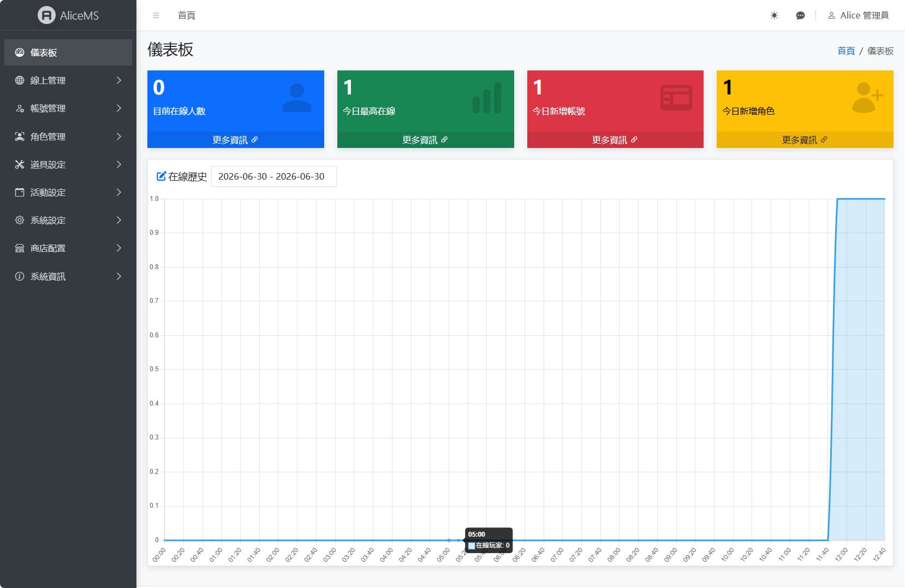This screenshot has width=905, height=588.
Task: Expand the 商店配置 chevron
Action: pyautogui.click(x=119, y=248)
